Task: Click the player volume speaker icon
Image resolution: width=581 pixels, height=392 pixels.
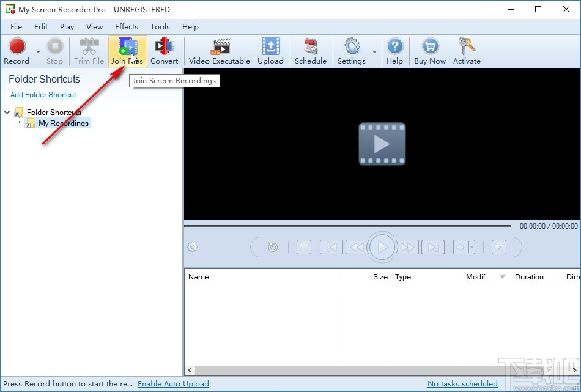Action: click(461, 247)
